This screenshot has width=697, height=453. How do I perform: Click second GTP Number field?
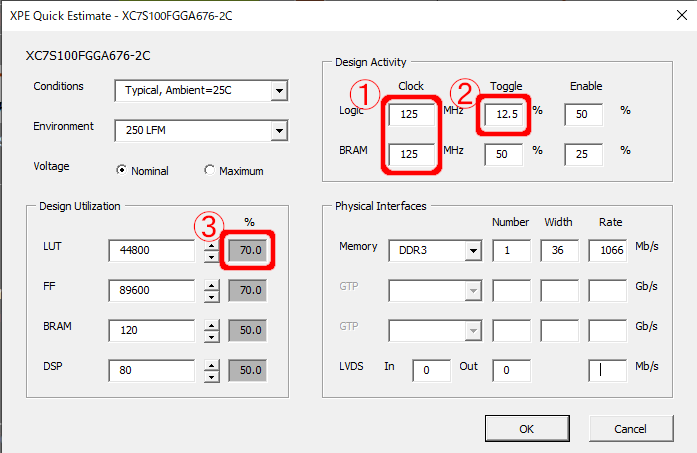pos(512,331)
